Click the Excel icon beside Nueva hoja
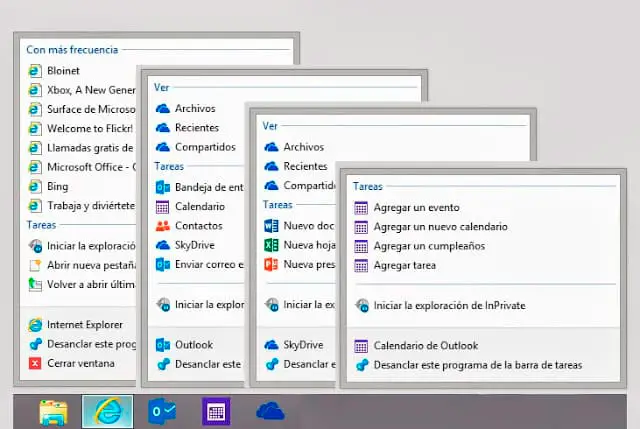This screenshot has height=429, width=640. [x=271, y=245]
